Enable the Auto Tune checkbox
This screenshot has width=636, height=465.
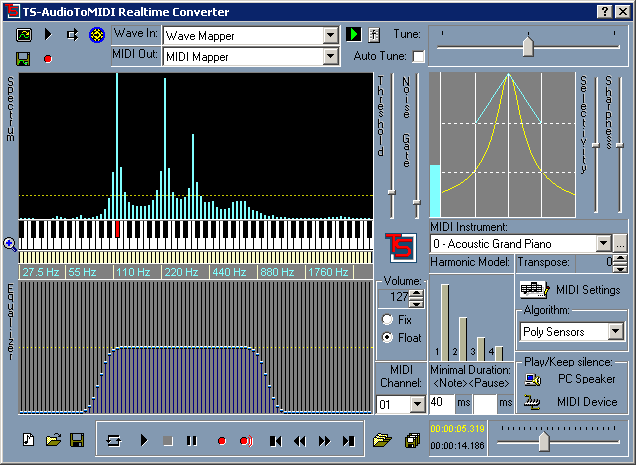(418, 57)
